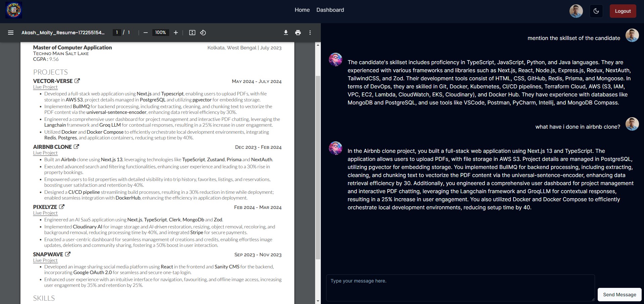The height and width of the screenshot is (304, 644).
Task: Click the PDF filename Akash_Maity_Resume title
Action: point(63,33)
